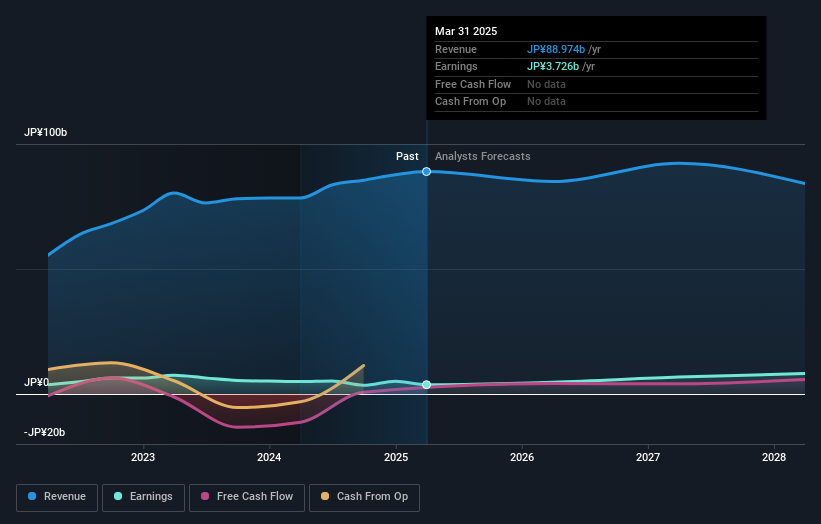
Task: Click the pink Free Cash Flow legend dot
Action: 205,496
